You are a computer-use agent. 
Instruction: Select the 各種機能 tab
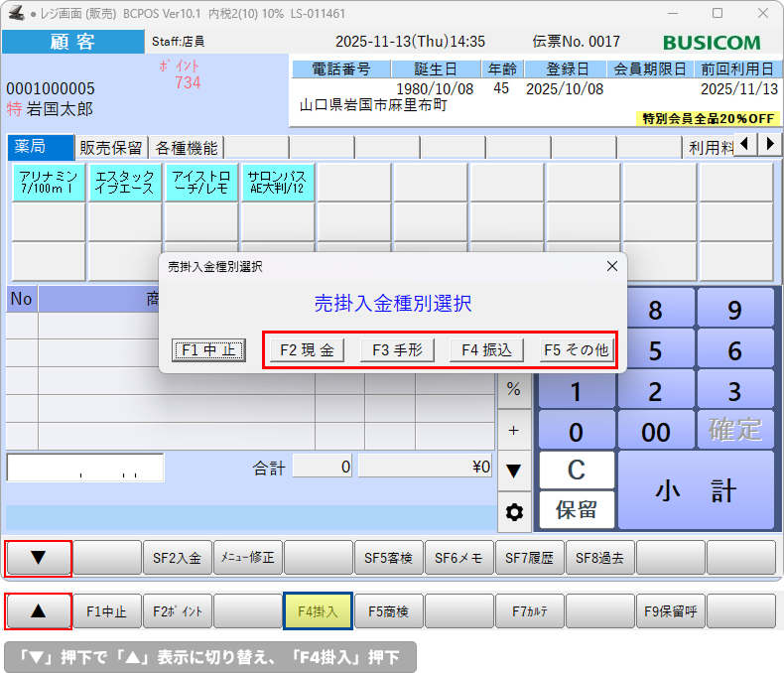tap(186, 148)
